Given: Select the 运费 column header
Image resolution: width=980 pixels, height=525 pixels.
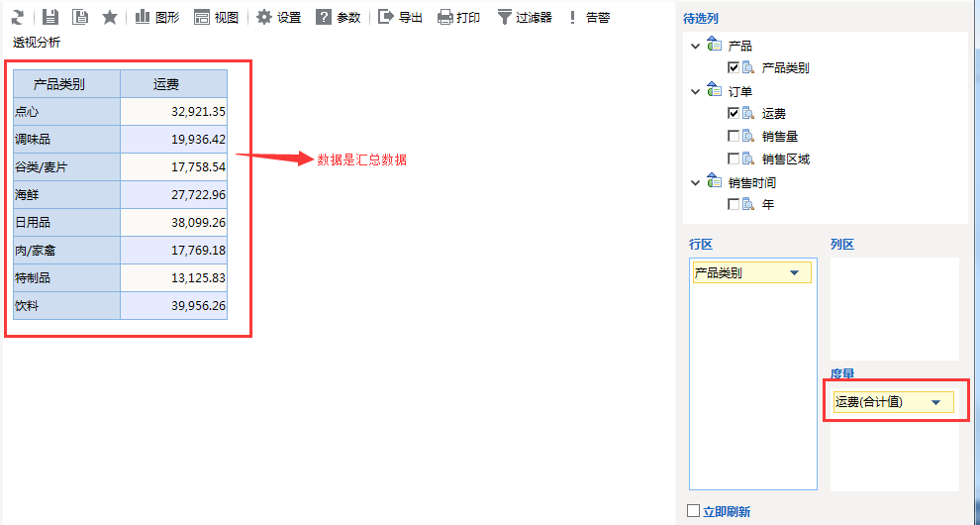Looking at the screenshot, I should 174,84.
